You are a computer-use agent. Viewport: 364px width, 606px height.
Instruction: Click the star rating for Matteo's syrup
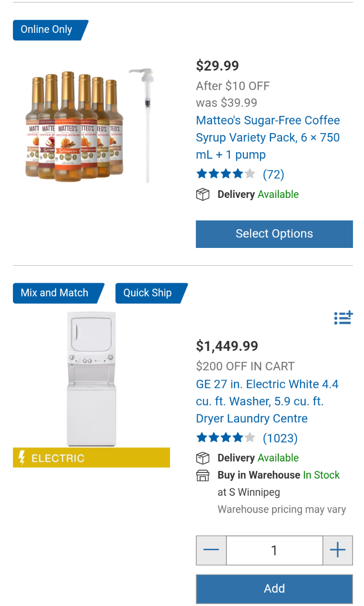[225, 174]
